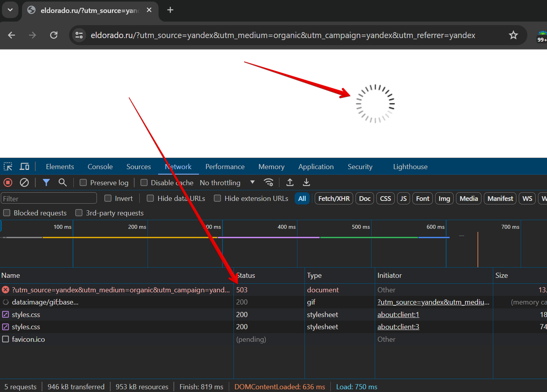Switch to the Performance tab

[x=225, y=167]
